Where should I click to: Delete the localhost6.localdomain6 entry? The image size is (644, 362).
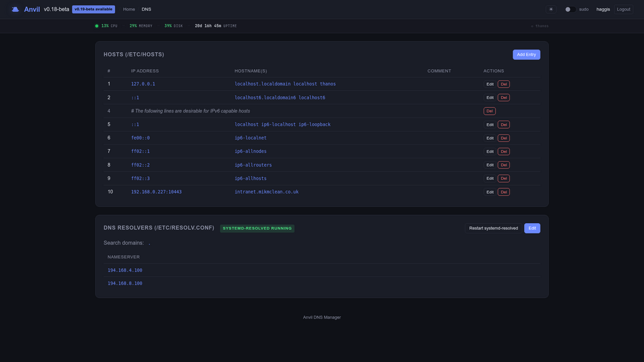[x=504, y=97]
